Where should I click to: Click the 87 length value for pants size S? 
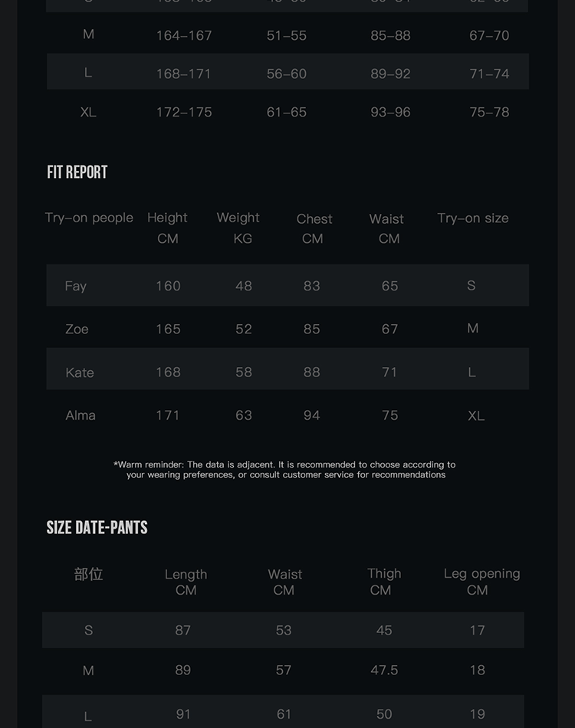click(x=182, y=630)
